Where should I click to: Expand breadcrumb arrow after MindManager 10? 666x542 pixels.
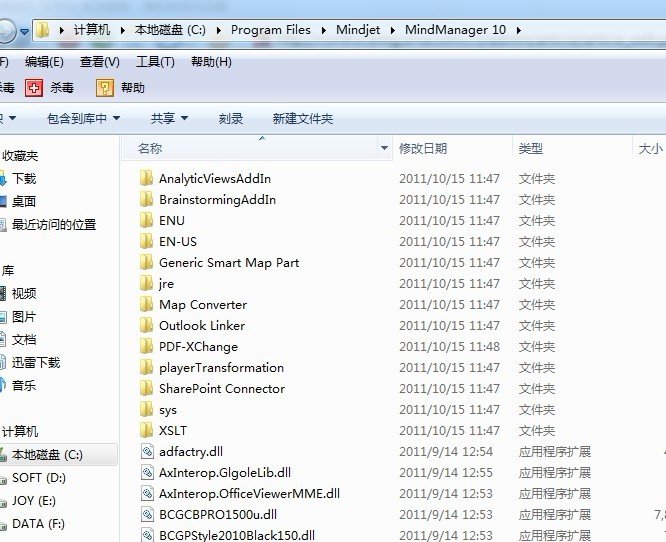point(518,30)
